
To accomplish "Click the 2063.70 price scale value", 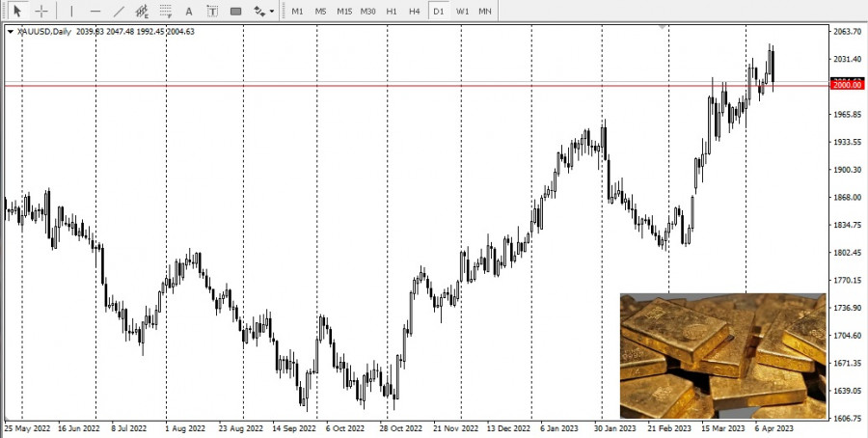I will [x=848, y=32].
